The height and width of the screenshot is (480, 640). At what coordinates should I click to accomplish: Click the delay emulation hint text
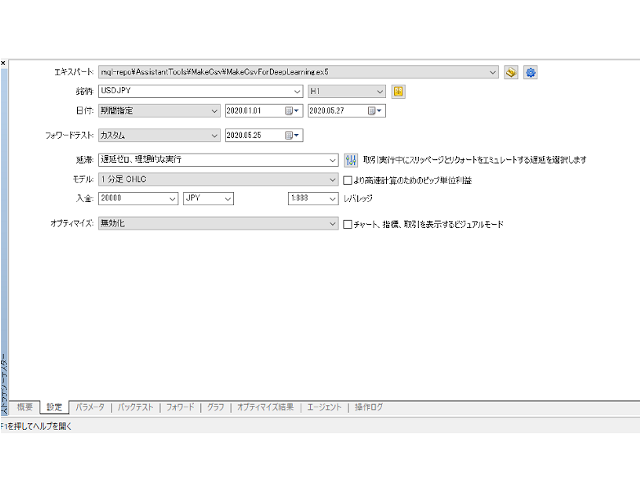474,160
